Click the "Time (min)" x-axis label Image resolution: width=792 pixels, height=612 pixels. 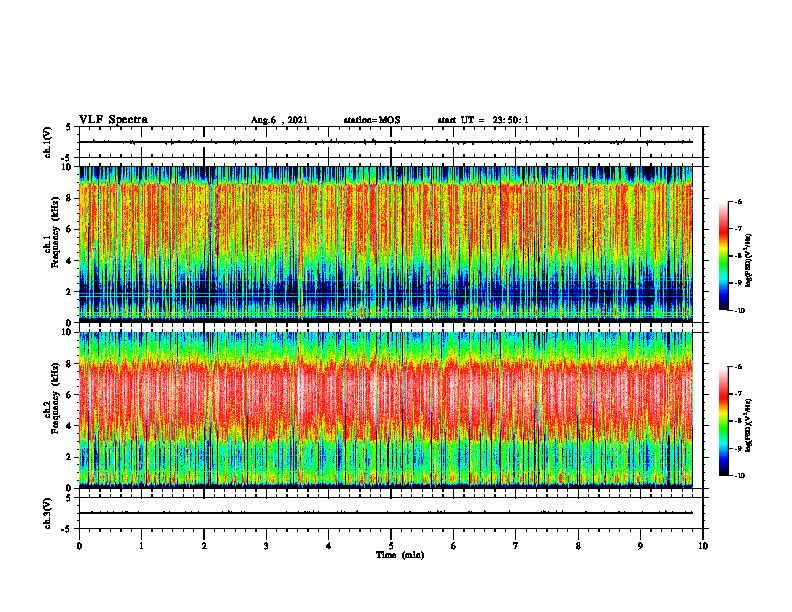pos(400,555)
